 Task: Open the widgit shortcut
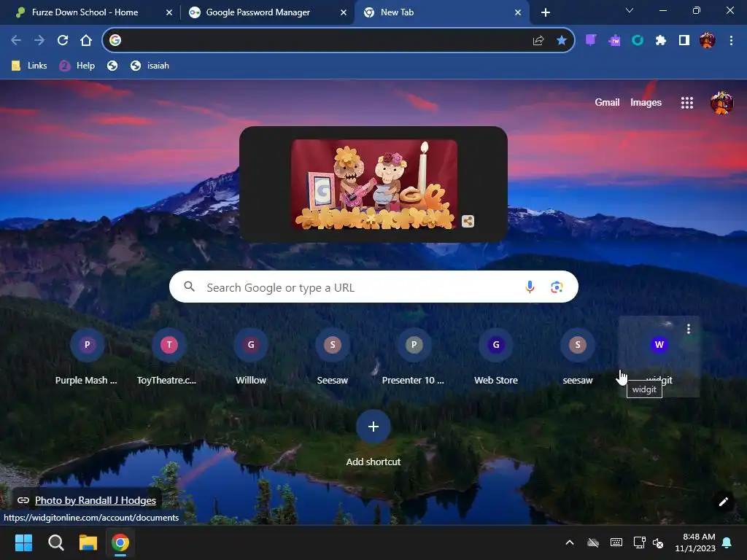point(659,356)
